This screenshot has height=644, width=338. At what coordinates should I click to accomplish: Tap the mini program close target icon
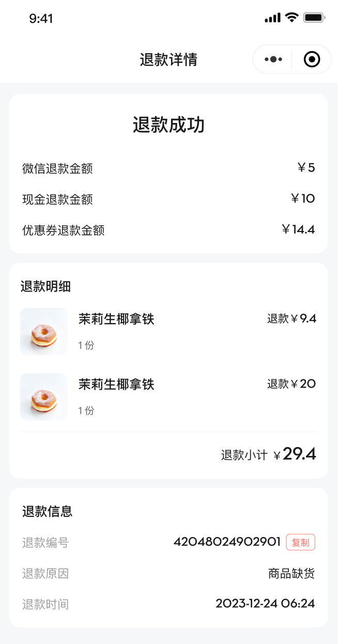click(x=312, y=59)
